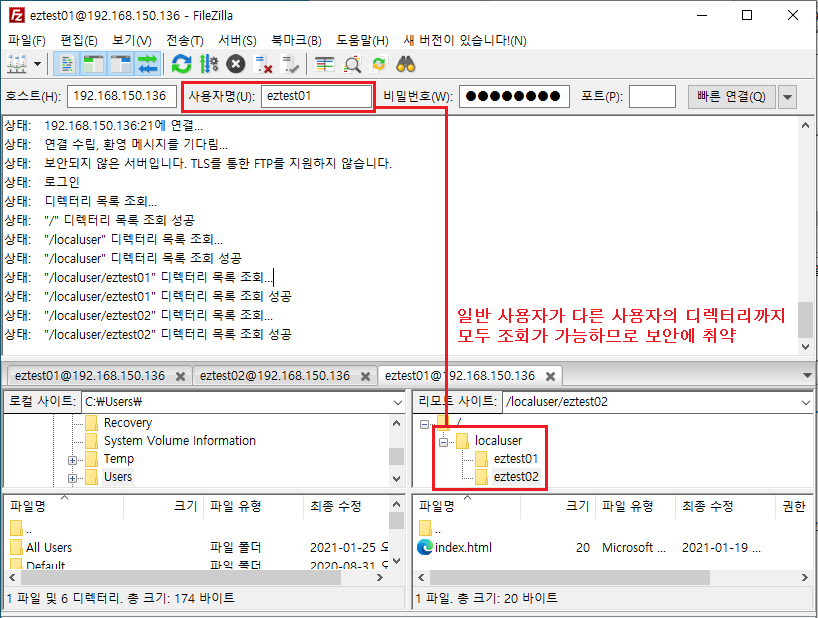
Task: Open 새 버전이 있습니다!(N) menu
Action: [x=465, y=40]
